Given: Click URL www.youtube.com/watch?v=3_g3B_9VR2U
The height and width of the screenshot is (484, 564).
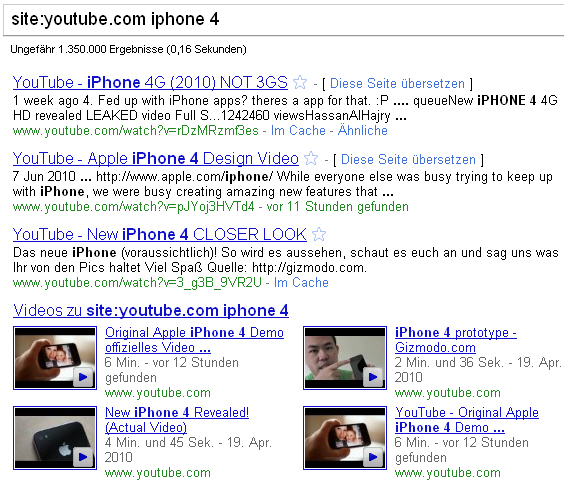Looking at the screenshot, I should tap(137, 283).
